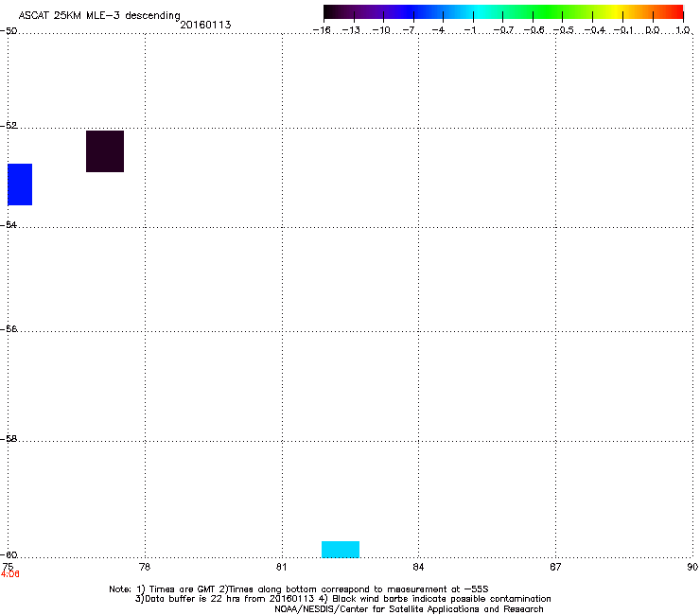This screenshot has height=615, width=700.
Task: Click the note line 'Times are GMT'
Action: click(x=183, y=589)
